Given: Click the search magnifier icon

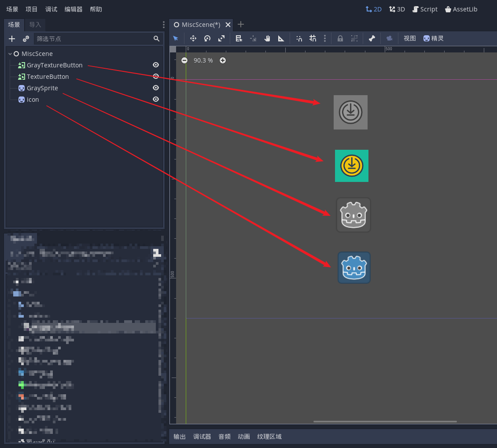Looking at the screenshot, I should (x=156, y=39).
